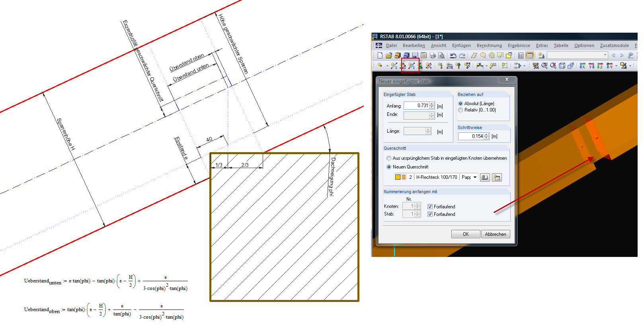Click the yellow cross-section color swatch
This screenshot has height=333, width=644.
click(x=398, y=177)
